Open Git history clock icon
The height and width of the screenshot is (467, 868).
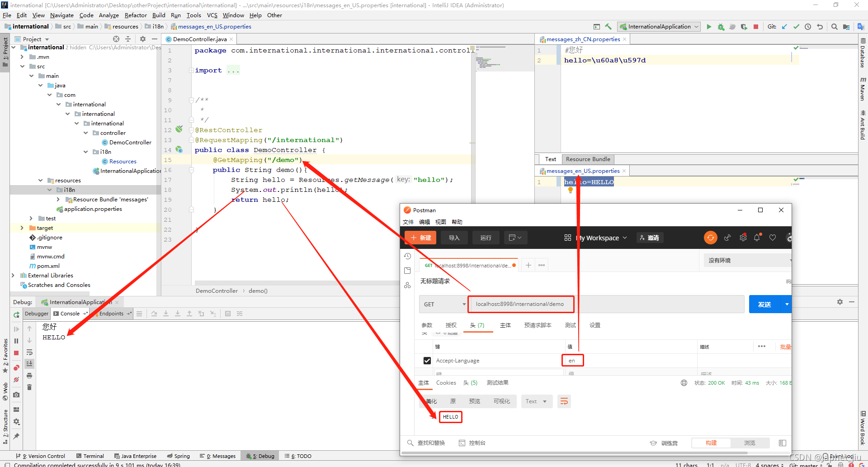tap(808, 27)
